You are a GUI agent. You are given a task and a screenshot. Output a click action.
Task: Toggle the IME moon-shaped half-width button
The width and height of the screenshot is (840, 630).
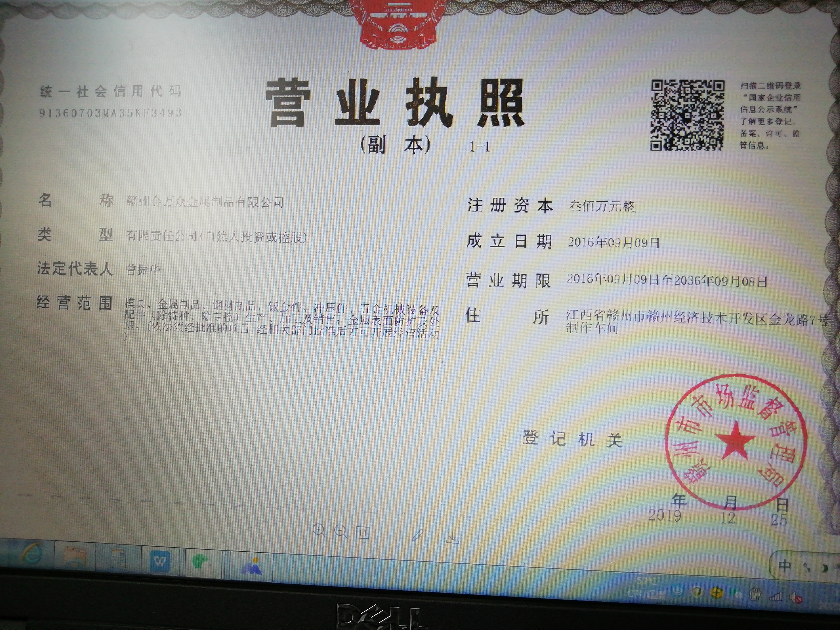coord(824,568)
